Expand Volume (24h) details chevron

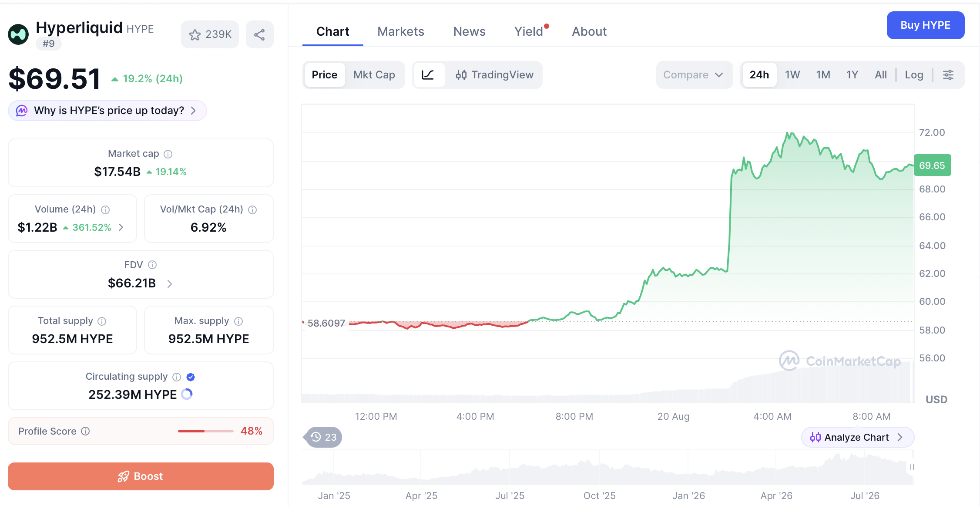[x=121, y=227]
